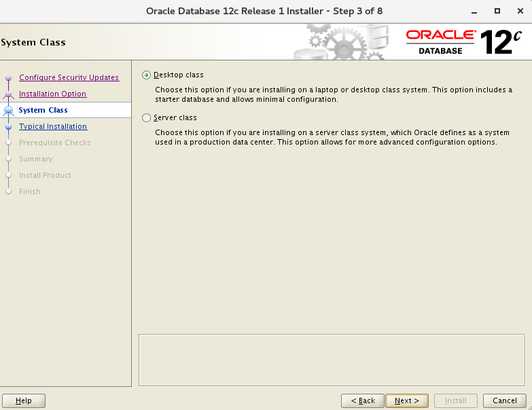Click the Desktop class description text
The width and height of the screenshot is (532, 410).
coord(334,94)
